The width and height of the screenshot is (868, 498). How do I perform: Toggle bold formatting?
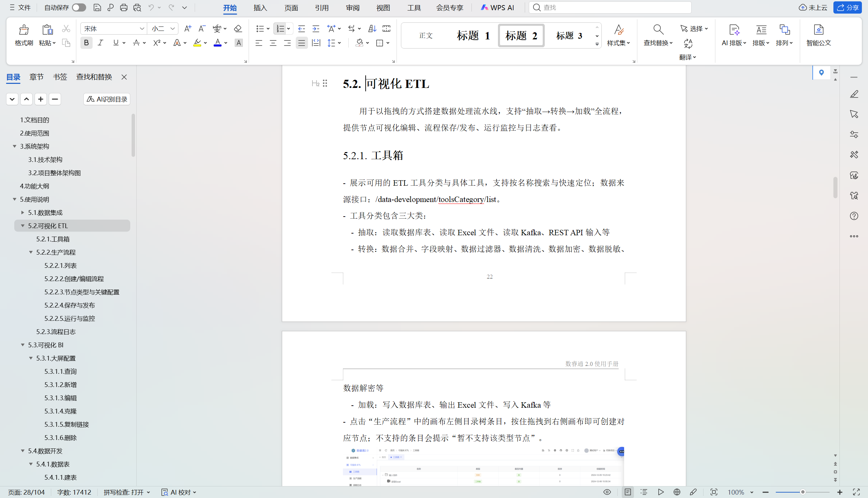[x=86, y=43]
